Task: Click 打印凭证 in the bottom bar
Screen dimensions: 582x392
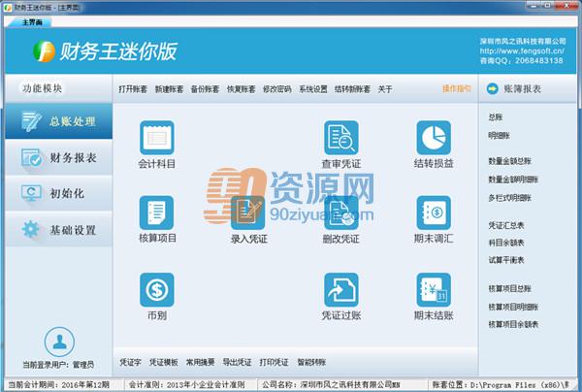Action: [x=274, y=362]
